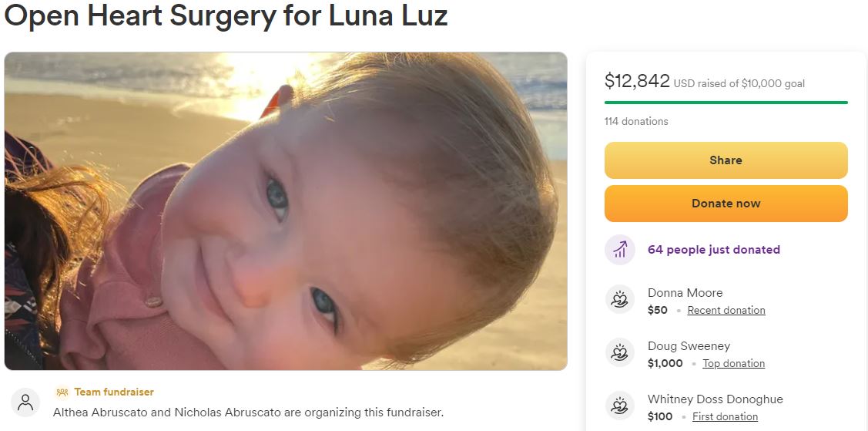
Task: Click the organizer names Althea and Nicholas Abruscato
Action: coord(249,412)
